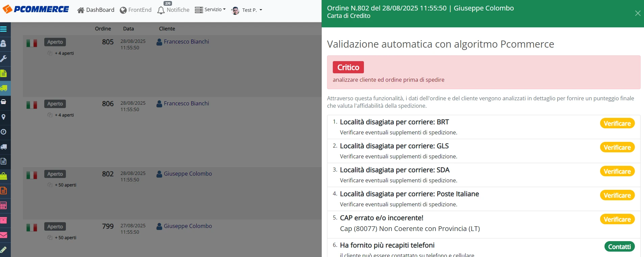The width and height of the screenshot is (644, 257).
Task: Click the Italian flag on order 802
Action: tap(32, 175)
